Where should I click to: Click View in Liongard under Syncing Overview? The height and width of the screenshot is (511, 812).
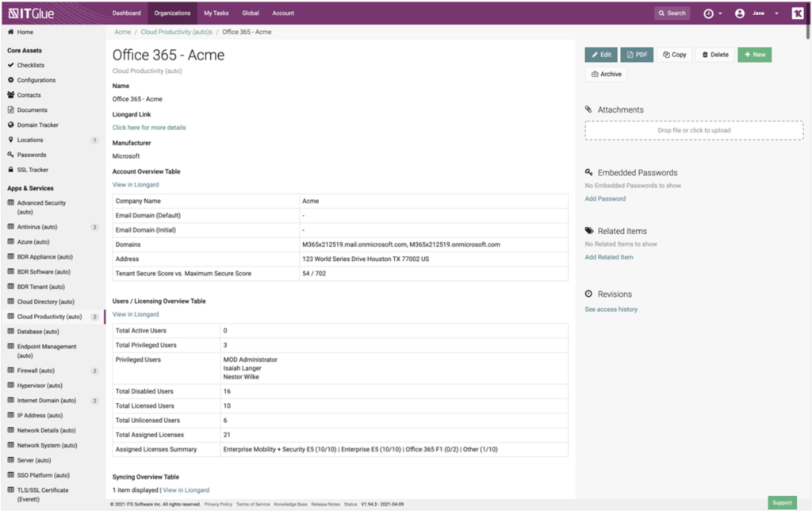click(x=186, y=490)
